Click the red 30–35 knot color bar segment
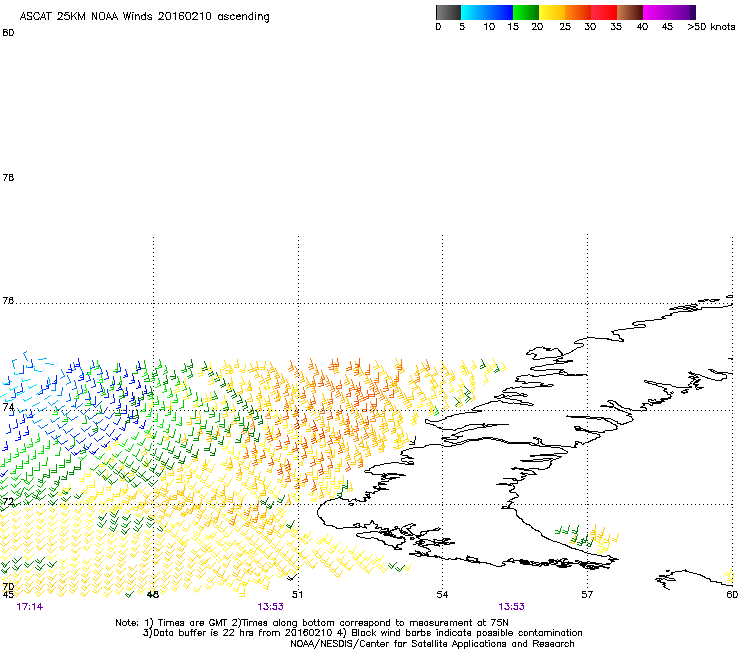The height and width of the screenshot is (650, 740). click(x=604, y=12)
